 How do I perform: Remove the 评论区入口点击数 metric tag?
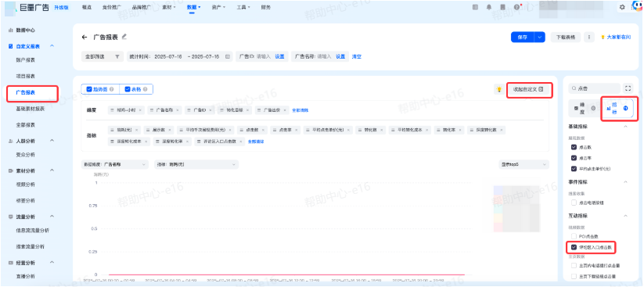click(x=240, y=142)
